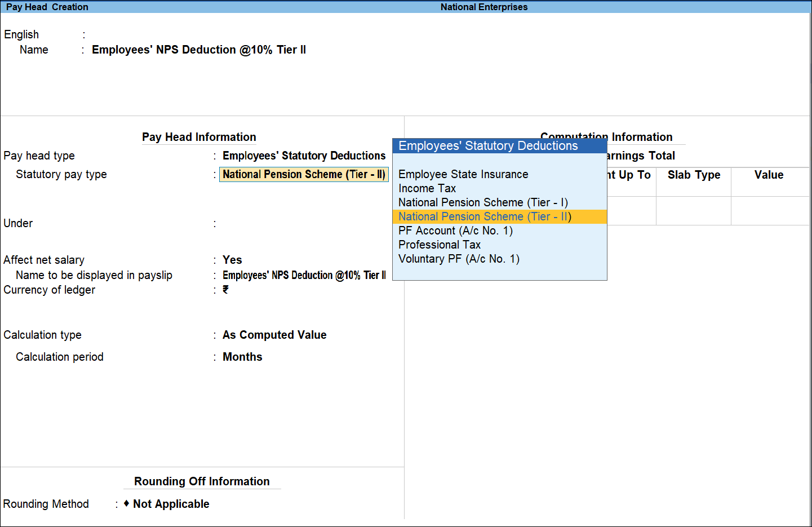This screenshot has height=527, width=812.
Task: Open the Statutory pay type selection field
Action: [304, 174]
